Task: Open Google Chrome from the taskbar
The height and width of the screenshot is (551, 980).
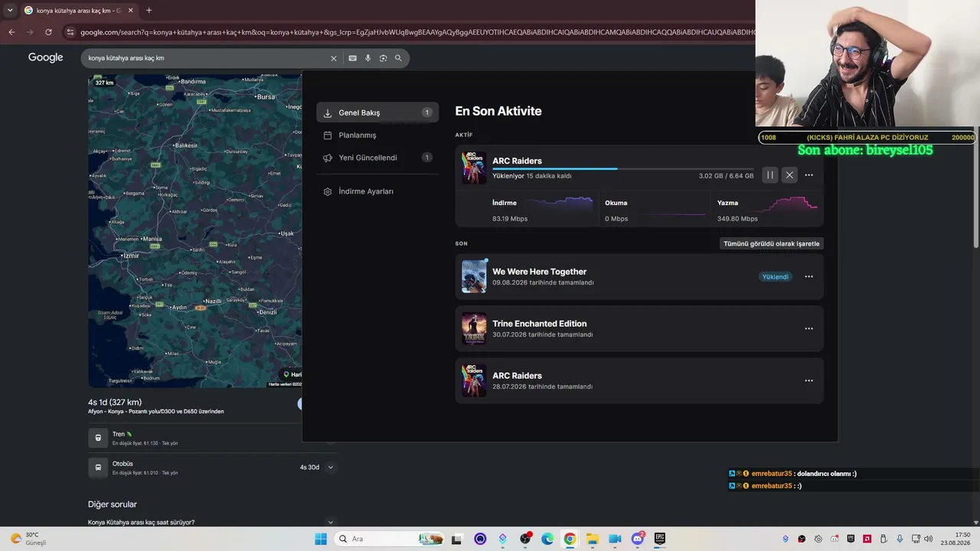Action: 570,539
